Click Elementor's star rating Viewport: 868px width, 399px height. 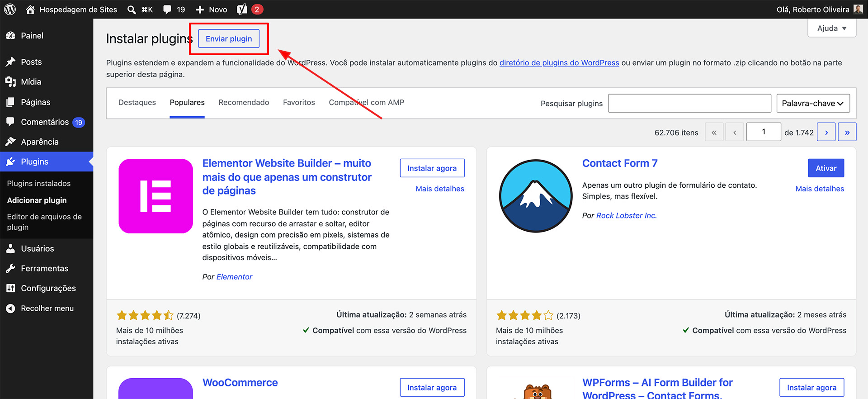pyautogui.click(x=145, y=315)
